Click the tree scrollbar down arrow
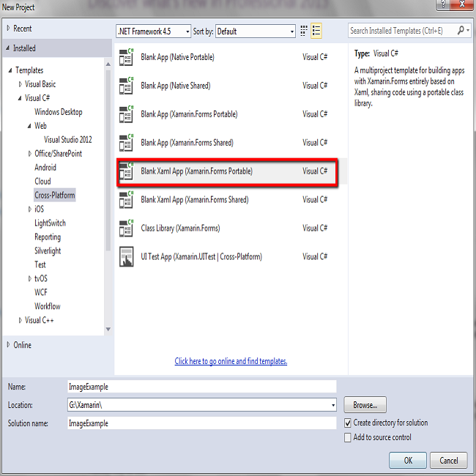Image resolution: width=476 pixels, height=476 pixels. [x=108, y=330]
